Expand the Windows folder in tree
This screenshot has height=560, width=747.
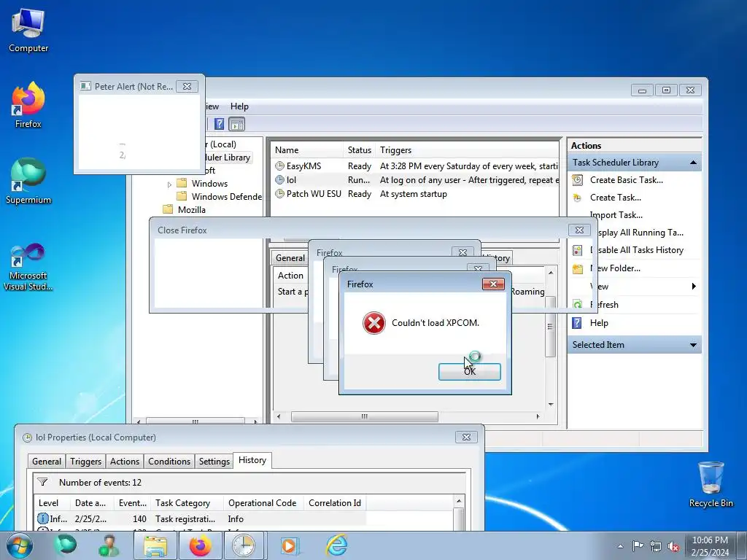pos(169,184)
